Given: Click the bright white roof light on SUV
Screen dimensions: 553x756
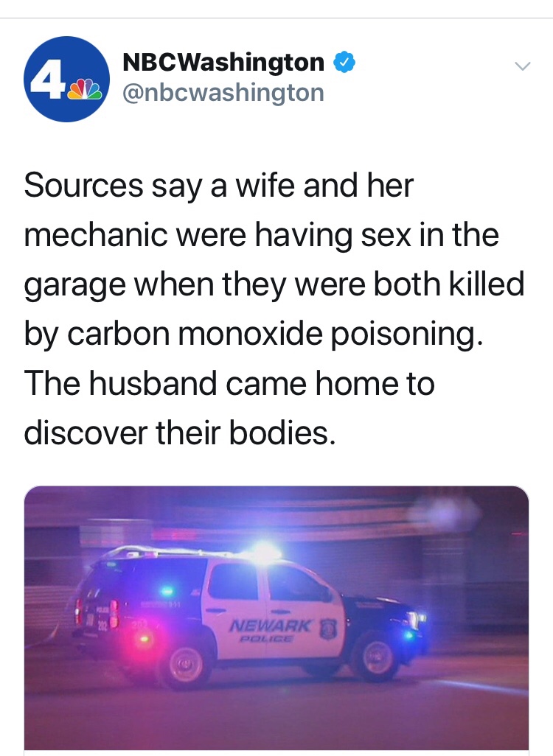Looking at the screenshot, I should click(x=265, y=552).
